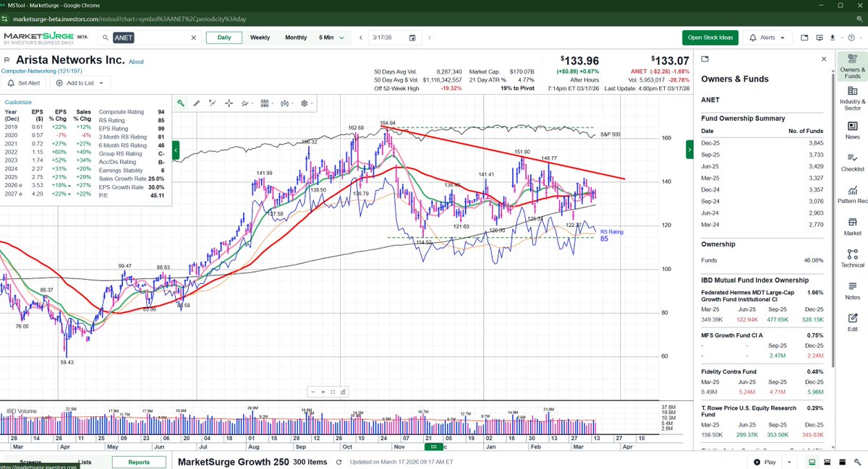Select the pencil draw tool
Viewport: 868px width, 469px height.
pyautogui.click(x=197, y=103)
